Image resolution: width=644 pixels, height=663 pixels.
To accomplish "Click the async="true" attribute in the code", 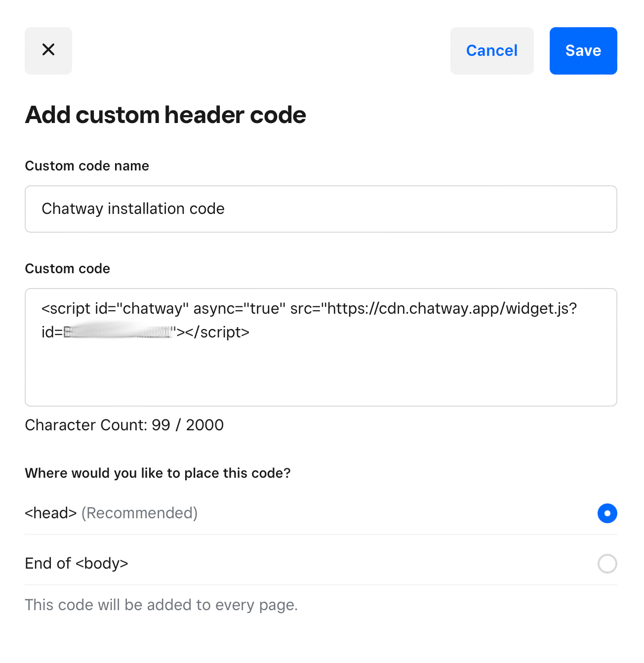I will click(x=240, y=309).
